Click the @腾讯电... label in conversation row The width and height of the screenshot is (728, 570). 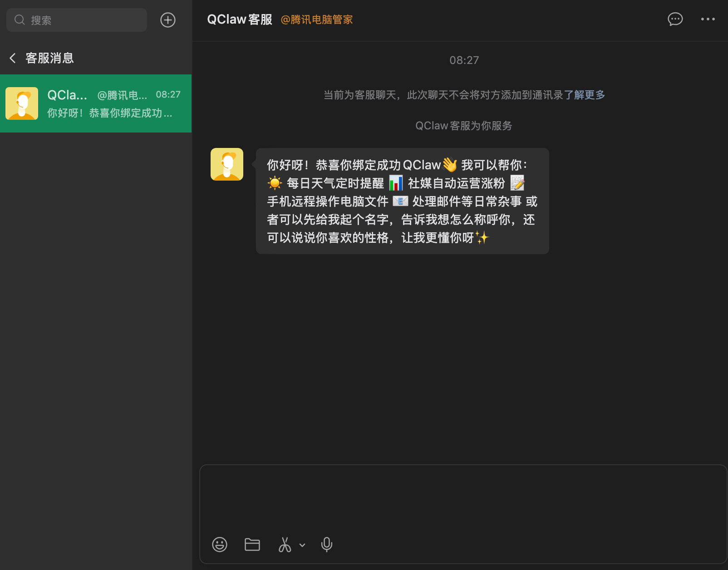click(x=122, y=95)
